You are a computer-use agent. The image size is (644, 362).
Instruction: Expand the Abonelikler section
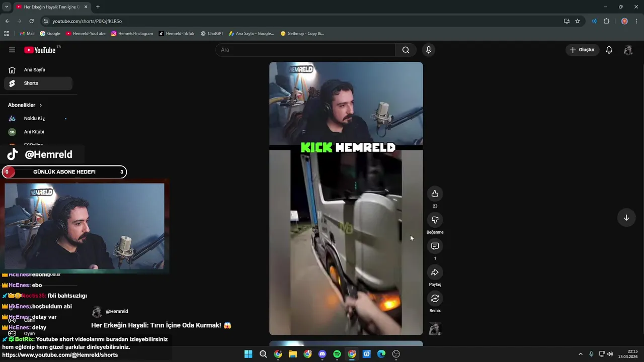(25, 105)
